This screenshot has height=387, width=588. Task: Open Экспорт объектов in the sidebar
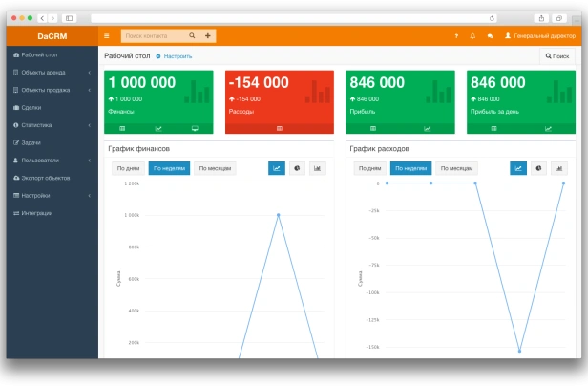[x=45, y=178]
